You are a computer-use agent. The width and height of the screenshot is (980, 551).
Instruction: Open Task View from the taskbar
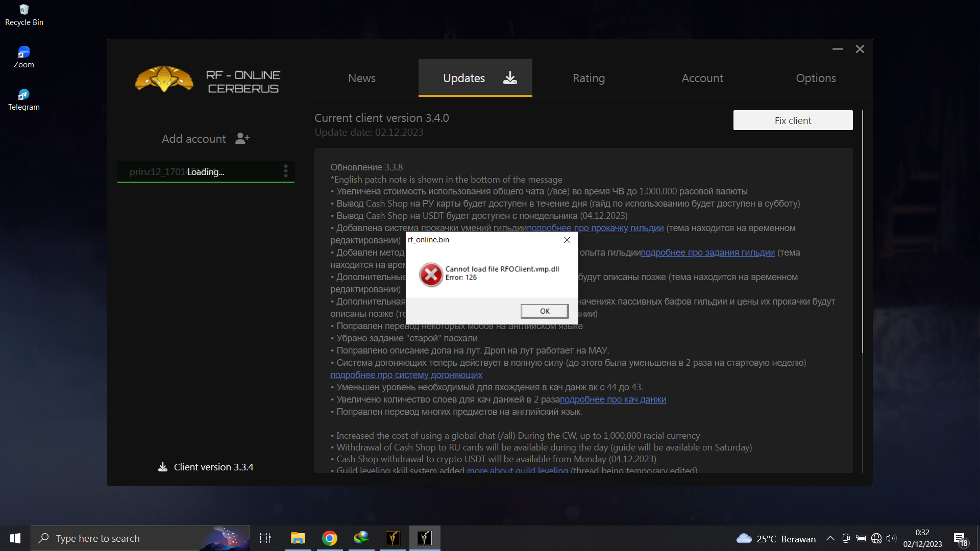pyautogui.click(x=265, y=538)
